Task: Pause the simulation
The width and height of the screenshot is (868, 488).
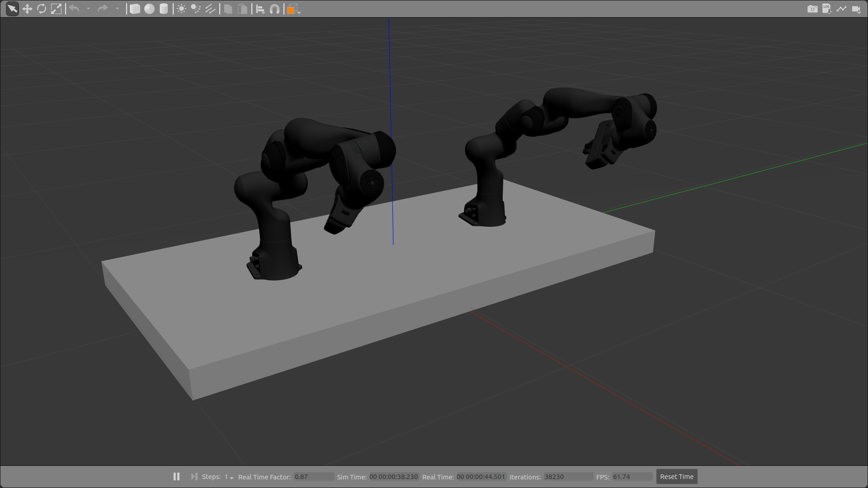Action: [x=176, y=477]
